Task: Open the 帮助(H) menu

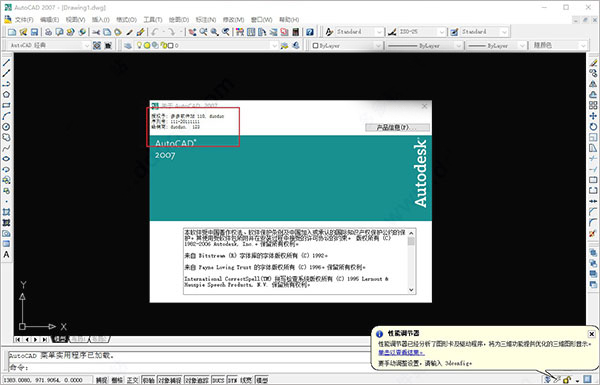Action: (289, 20)
